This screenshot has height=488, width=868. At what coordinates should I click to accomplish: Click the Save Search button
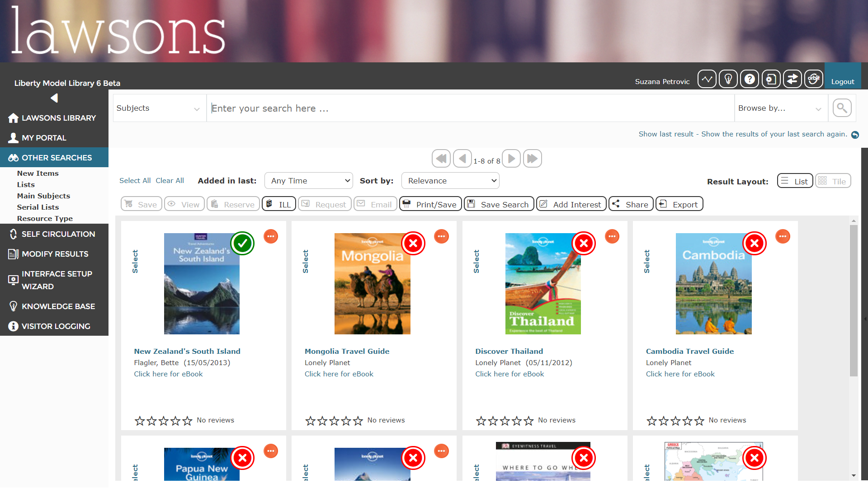tap(498, 204)
